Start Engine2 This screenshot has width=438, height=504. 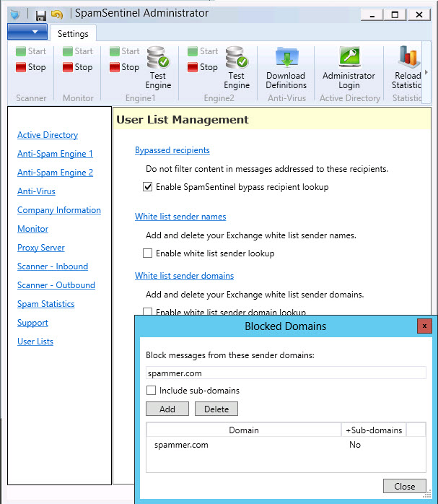click(203, 51)
